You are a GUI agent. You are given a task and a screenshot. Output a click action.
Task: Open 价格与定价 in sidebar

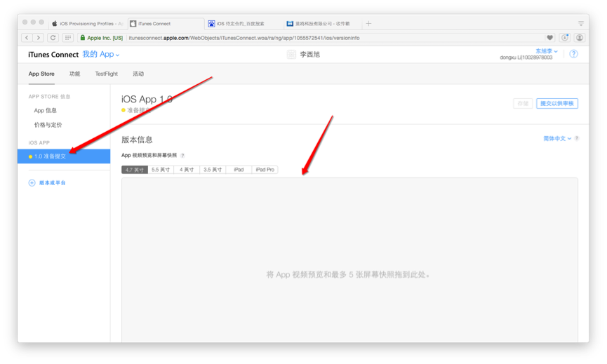48,125
